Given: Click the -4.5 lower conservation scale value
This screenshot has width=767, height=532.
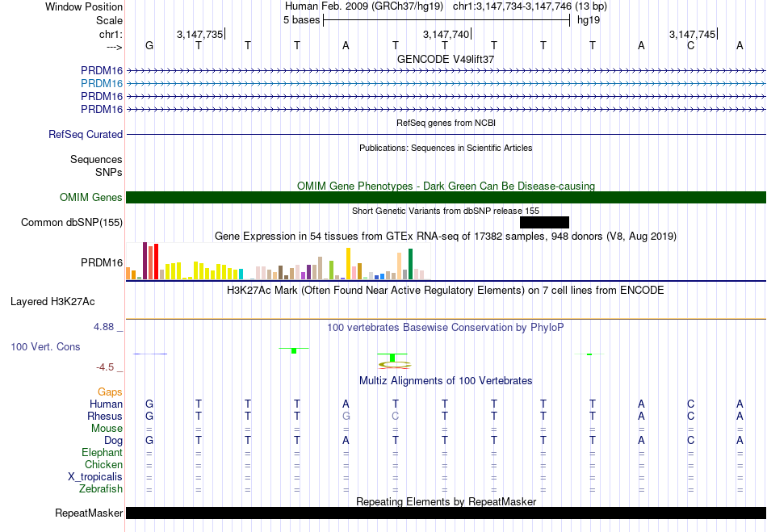Looking at the screenshot, I should click(105, 367).
